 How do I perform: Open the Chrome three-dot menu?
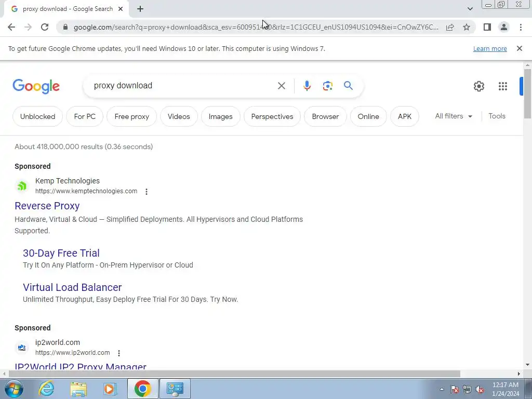[521, 27]
